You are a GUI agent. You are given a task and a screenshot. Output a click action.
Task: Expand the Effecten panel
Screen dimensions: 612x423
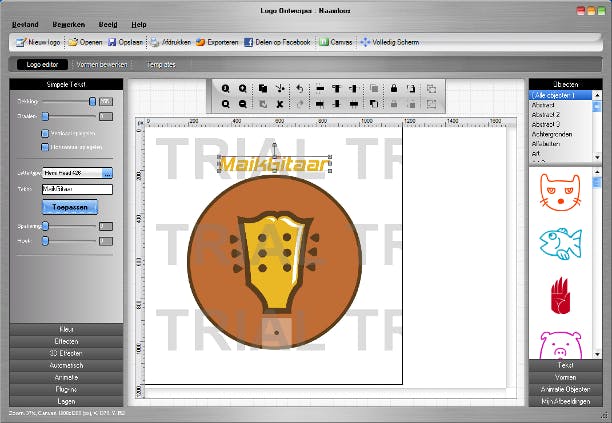[66, 341]
